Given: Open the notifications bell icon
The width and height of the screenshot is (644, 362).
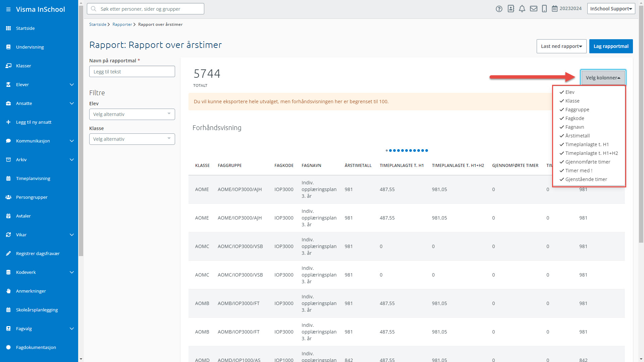Looking at the screenshot, I should (x=522, y=9).
